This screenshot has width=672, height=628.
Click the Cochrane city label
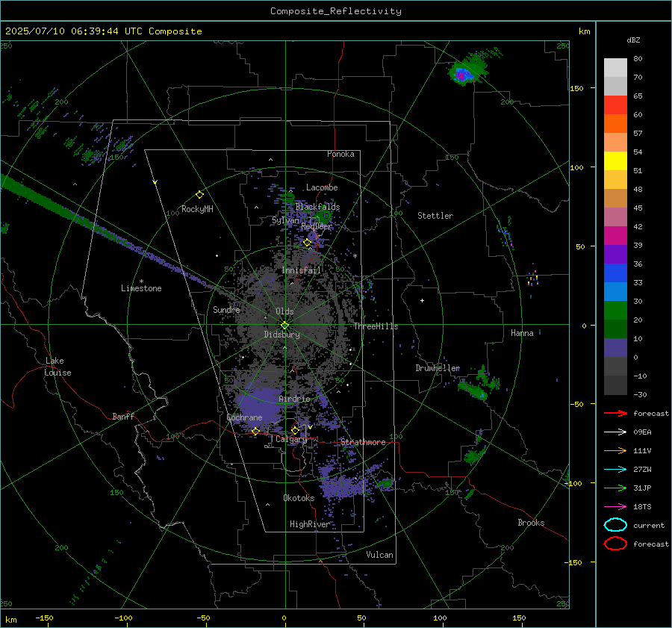click(244, 417)
